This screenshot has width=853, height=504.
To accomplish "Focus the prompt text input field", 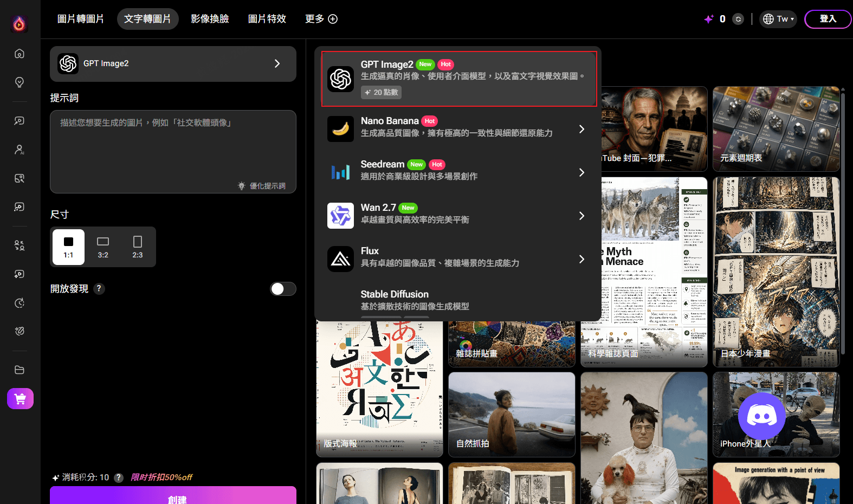I will tap(173, 152).
